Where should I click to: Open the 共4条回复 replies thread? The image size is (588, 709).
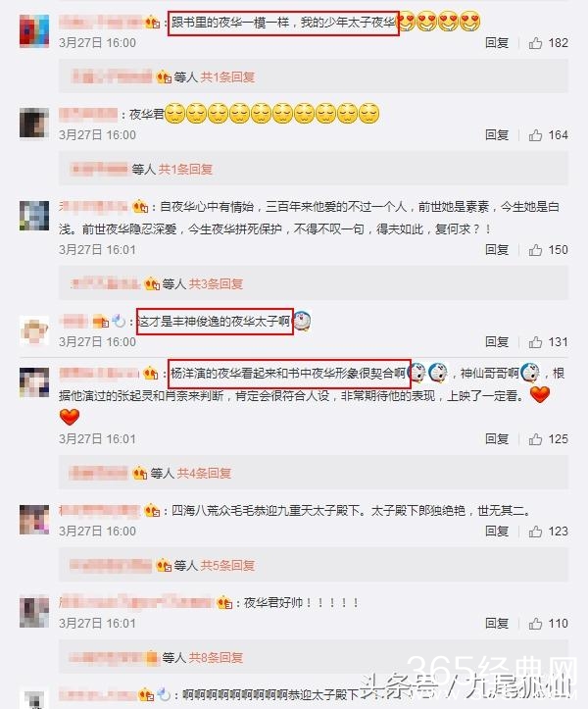204,474
